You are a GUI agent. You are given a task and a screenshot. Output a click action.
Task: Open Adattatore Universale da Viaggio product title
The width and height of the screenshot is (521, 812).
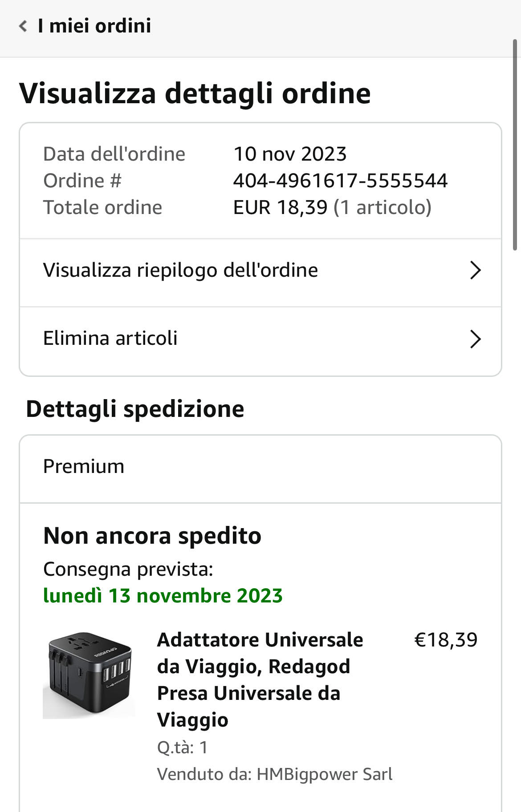(x=260, y=679)
